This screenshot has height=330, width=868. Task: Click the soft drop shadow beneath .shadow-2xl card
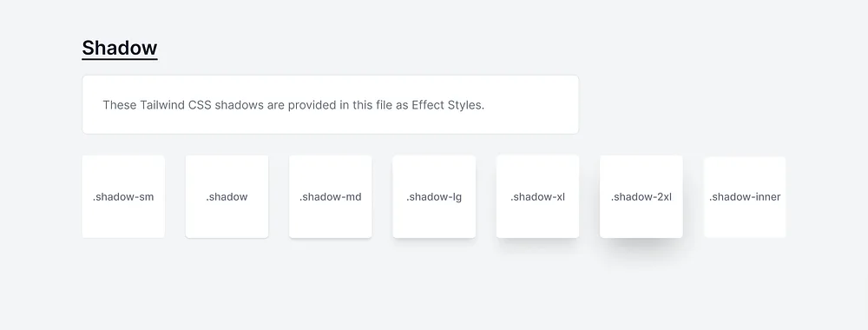point(641,249)
